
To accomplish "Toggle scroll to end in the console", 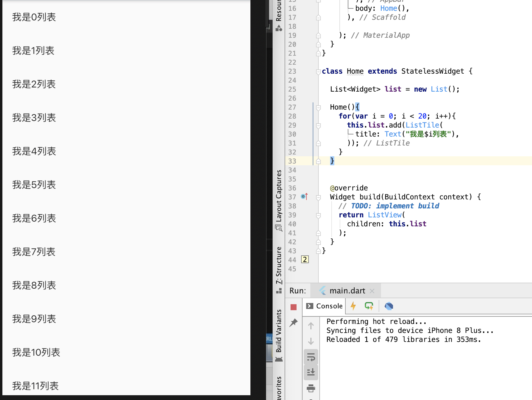I will [x=311, y=372].
